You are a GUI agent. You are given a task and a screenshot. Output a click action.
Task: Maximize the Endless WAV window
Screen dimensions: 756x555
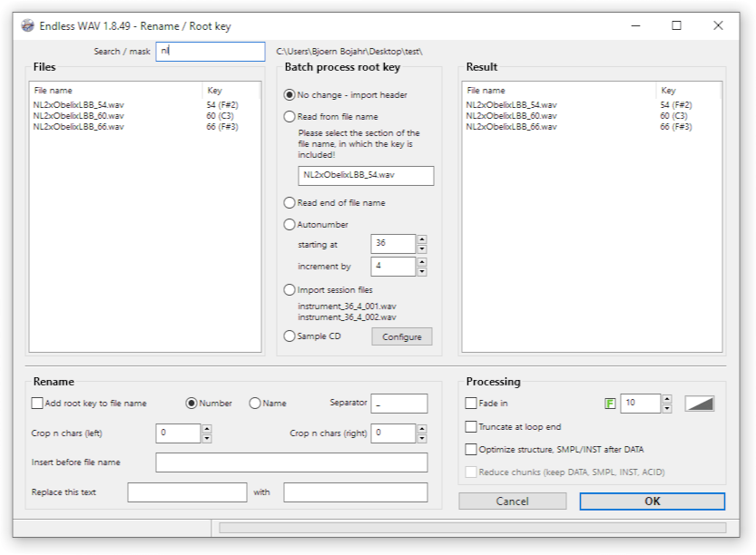pyautogui.click(x=676, y=25)
